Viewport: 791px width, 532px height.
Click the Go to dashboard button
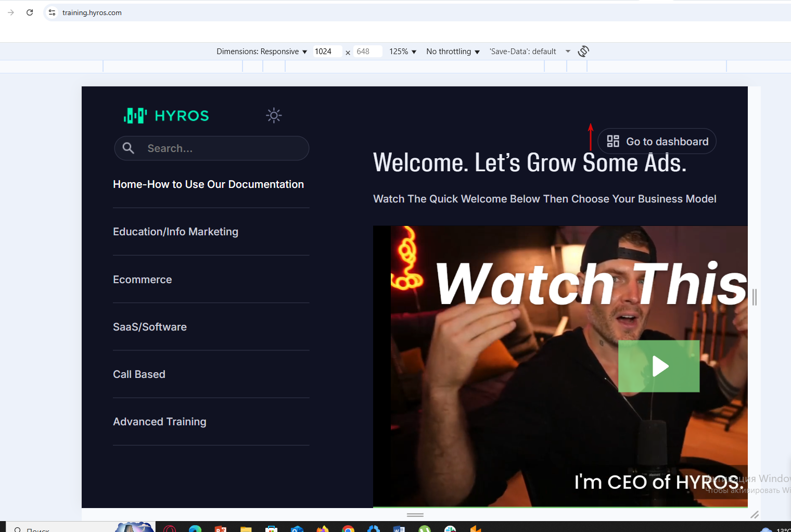(657, 141)
